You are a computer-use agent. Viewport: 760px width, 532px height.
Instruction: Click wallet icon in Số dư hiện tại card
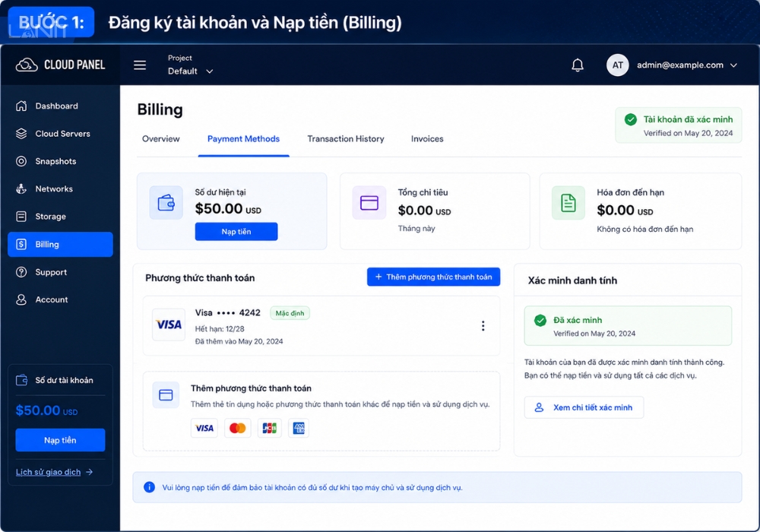pos(166,202)
